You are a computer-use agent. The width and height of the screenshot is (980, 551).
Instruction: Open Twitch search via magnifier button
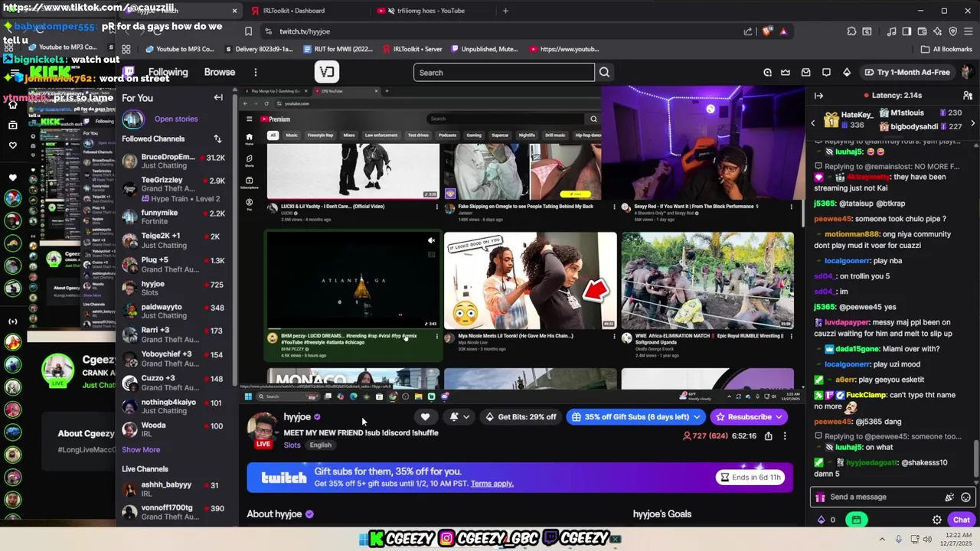tap(604, 73)
